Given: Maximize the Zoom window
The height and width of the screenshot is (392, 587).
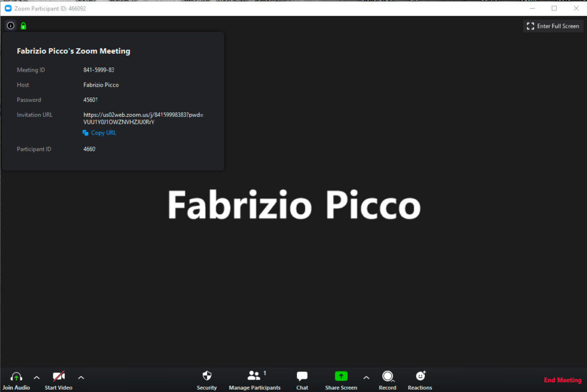Looking at the screenshot, I should tap(554, 8).
